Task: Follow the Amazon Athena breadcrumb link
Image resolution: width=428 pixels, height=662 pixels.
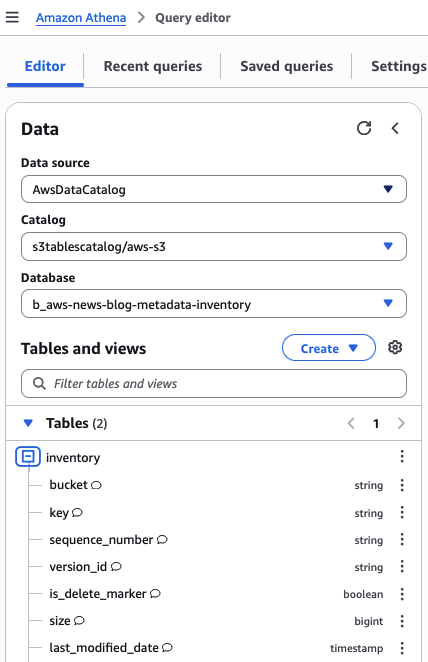Action: (81, 18)
